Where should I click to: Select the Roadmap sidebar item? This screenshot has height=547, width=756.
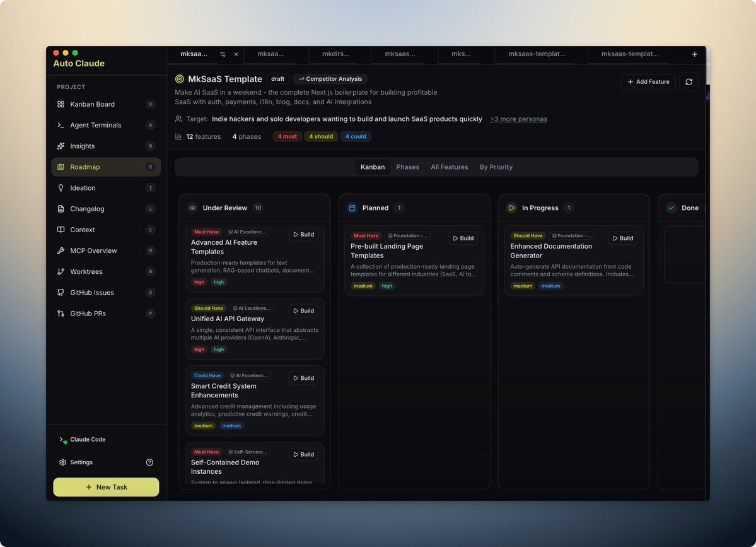[105, 167]
